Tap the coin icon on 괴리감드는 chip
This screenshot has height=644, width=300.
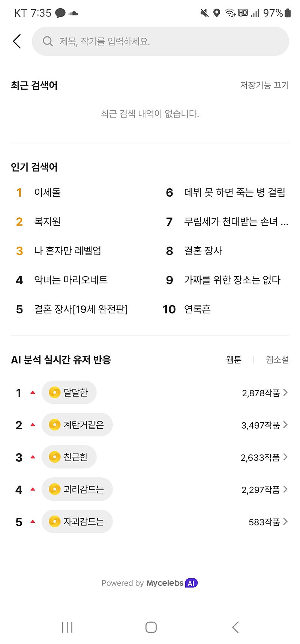55,489
